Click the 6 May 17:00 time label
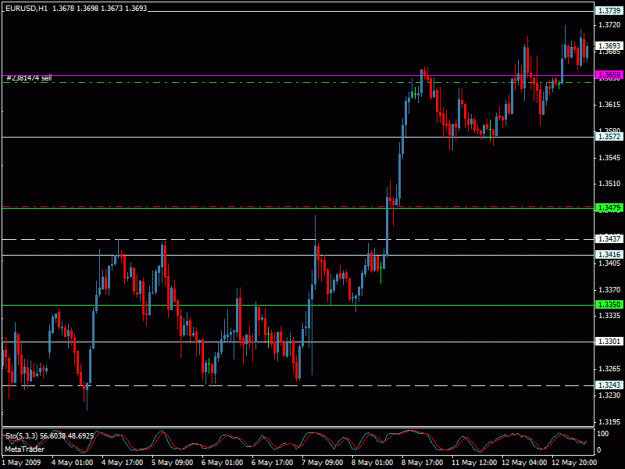The width and height of the screenshot is (625, 469). tap(272, 463)
